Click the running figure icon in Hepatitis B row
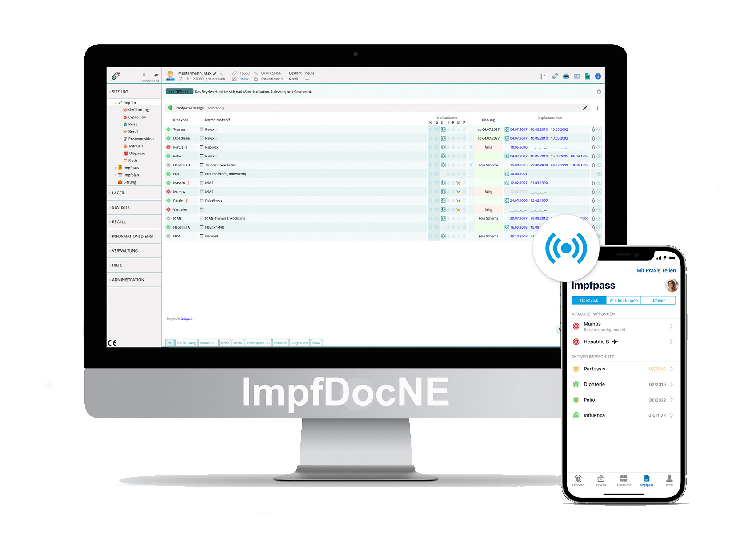The width and height of the screenshot is (756, 543). tap(471, 165)
